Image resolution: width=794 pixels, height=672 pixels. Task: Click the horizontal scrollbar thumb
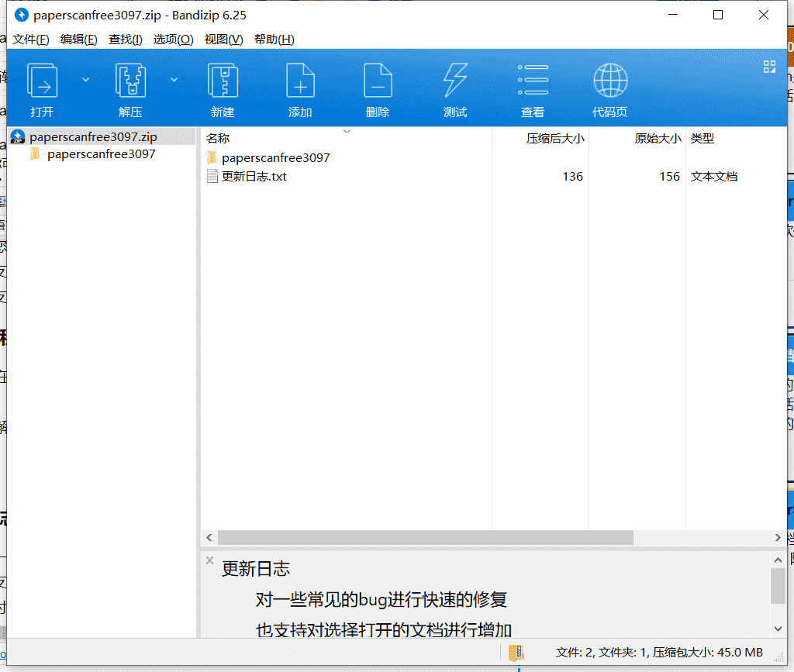(426, 537)
